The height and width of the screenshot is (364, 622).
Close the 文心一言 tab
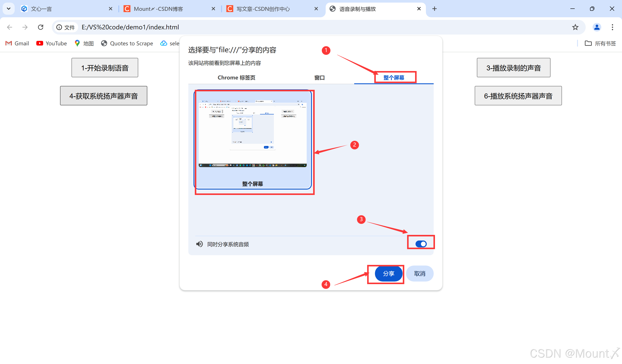click(111, 9)
